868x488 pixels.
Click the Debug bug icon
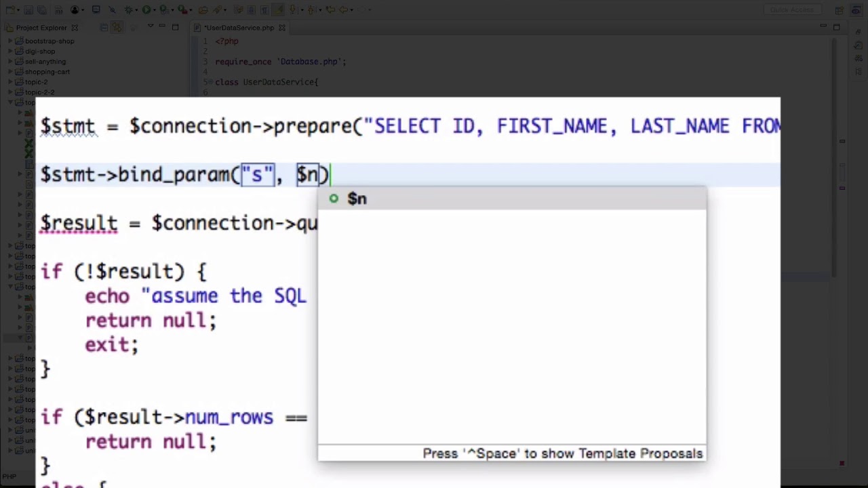[x=128, y=10]
